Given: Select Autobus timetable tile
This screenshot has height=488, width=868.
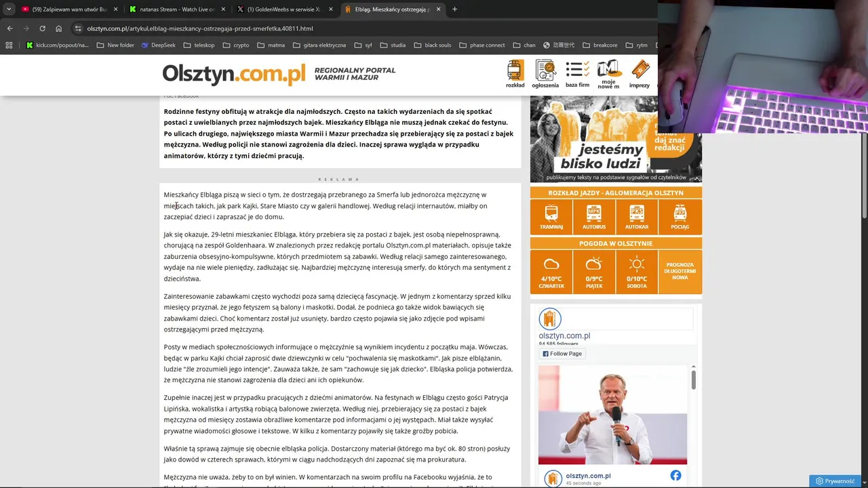Looking at the screenshot, I should point(594,217).
